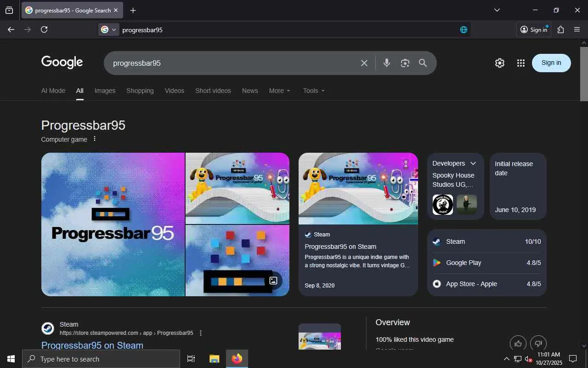The width and height of the screenshot is (588, 368).
Task: Open the Google apps grid
Action: [520, 63]
